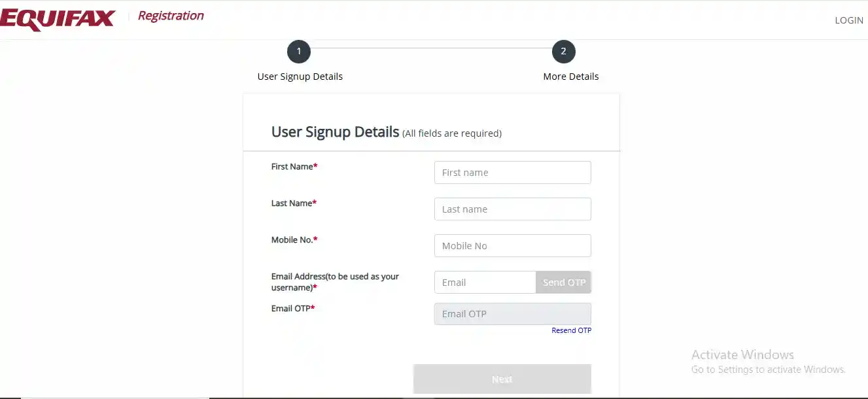Focus the Email OTP input field
Image resolution: width=868 pixels, height=399 pixels.
click(x=512, y=314)
